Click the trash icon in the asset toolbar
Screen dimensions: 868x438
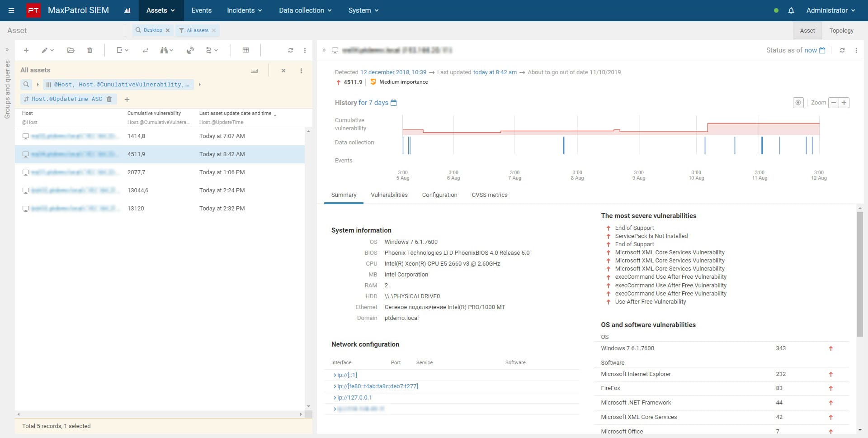pos(90,50)
